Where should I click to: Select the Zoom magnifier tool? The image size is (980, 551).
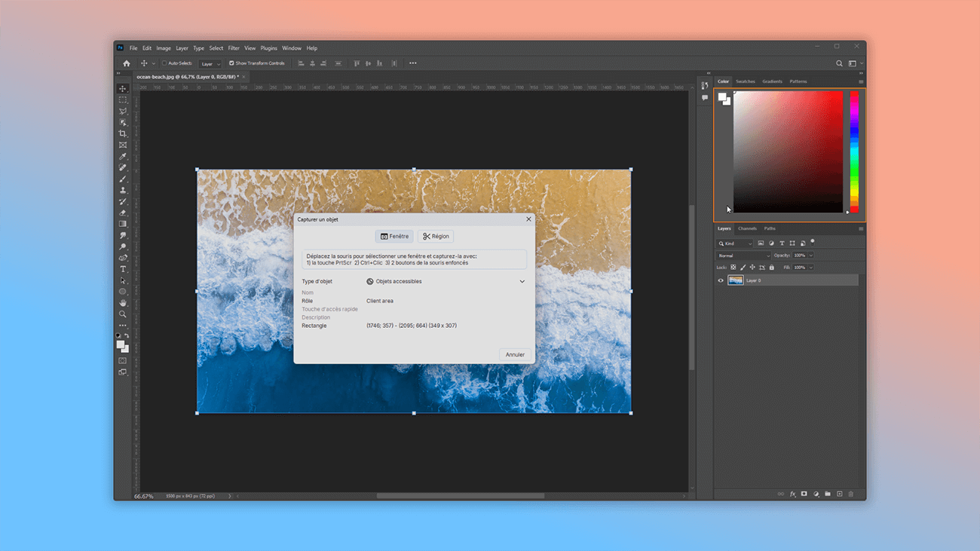tap(123, 314)
